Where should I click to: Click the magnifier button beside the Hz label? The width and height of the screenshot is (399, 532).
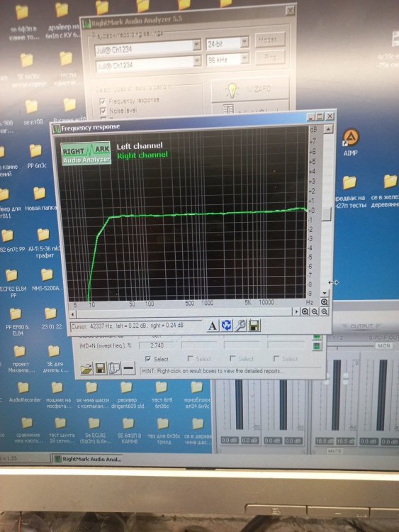coord(324,302)
